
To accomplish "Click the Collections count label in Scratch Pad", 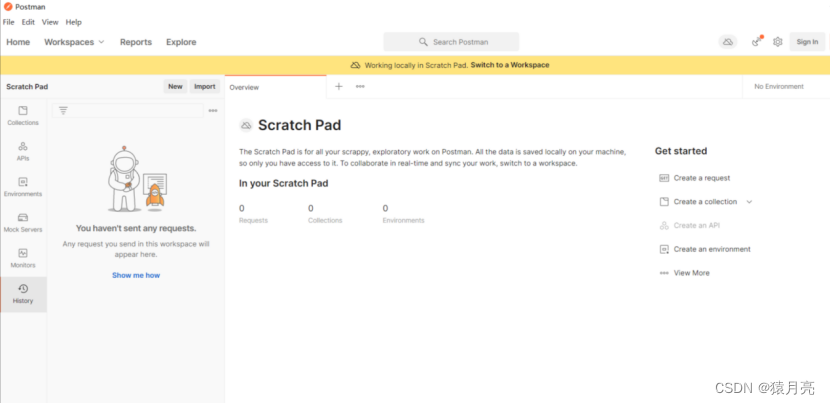I will tap(325, 220).
